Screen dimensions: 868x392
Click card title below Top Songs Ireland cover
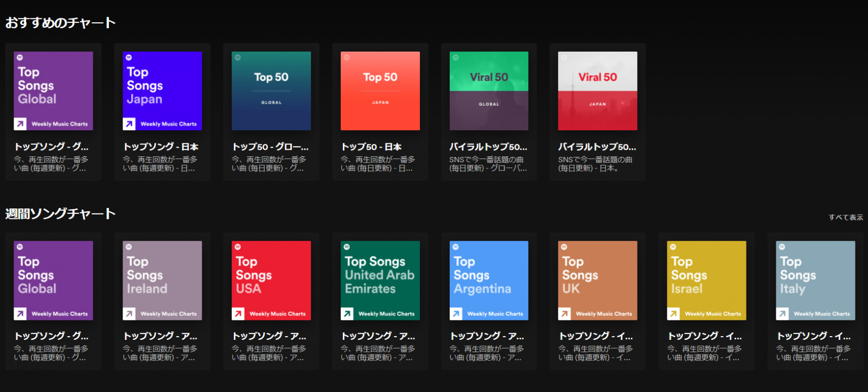(160, 336)
